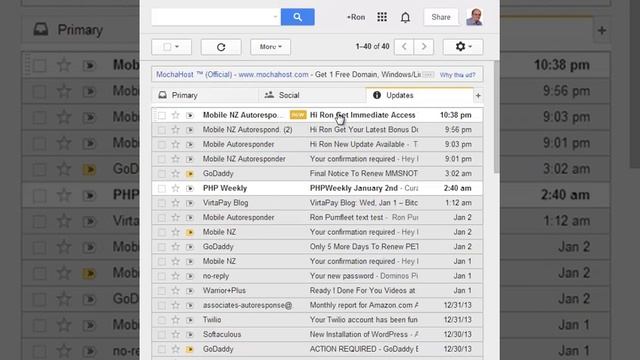Click the vertical scrollbar thumb

[x=496, y=117]
